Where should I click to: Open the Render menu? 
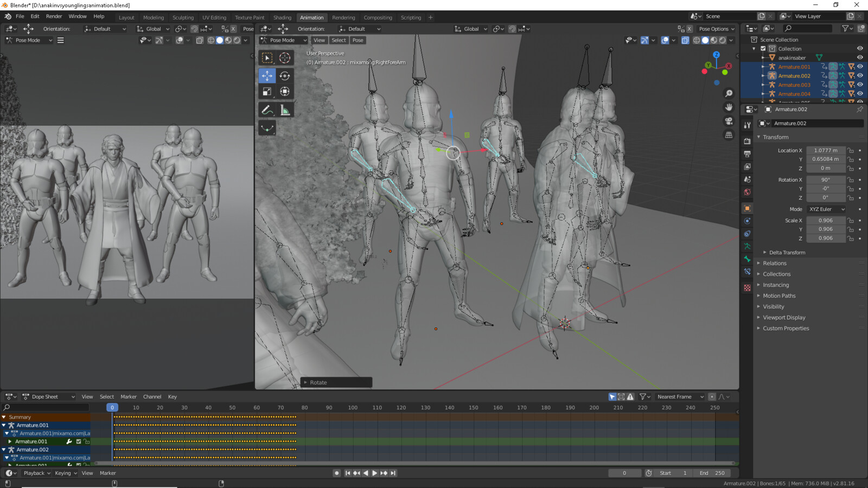(54, 16)
